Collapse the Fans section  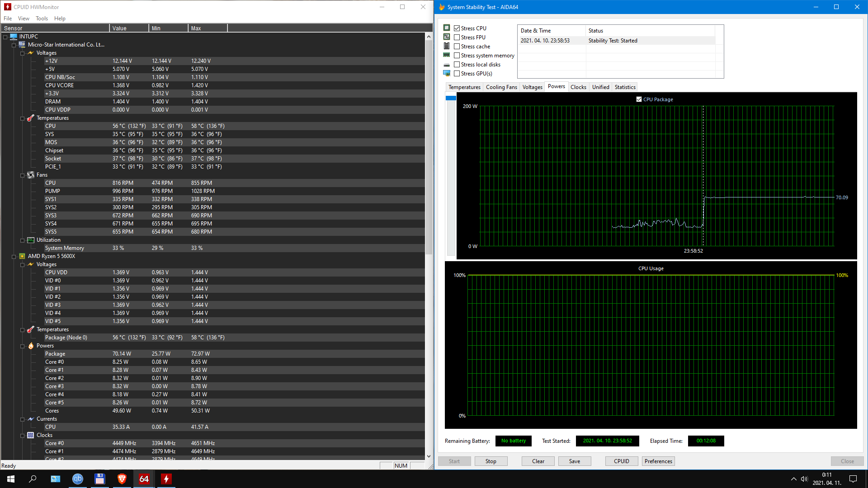coord(23,175)
